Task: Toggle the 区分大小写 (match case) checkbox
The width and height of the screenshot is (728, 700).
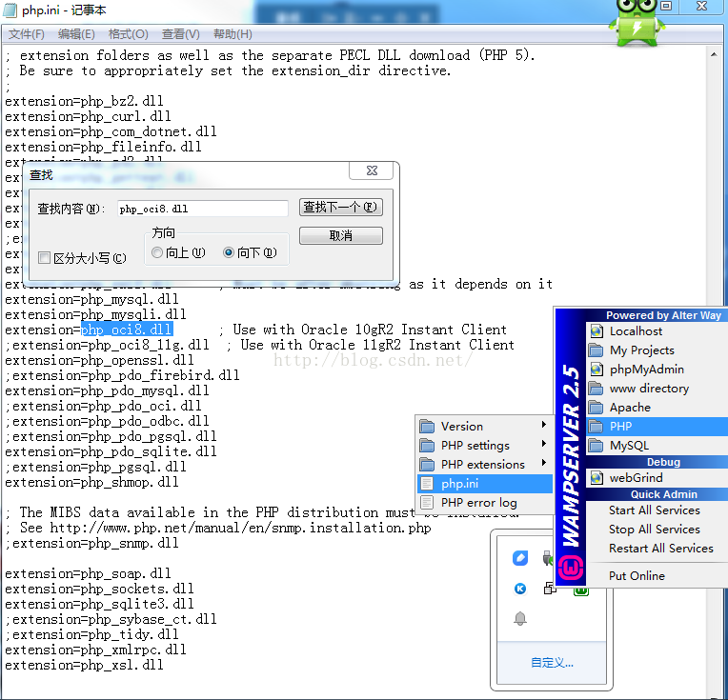Action: [x=44, y=258]
